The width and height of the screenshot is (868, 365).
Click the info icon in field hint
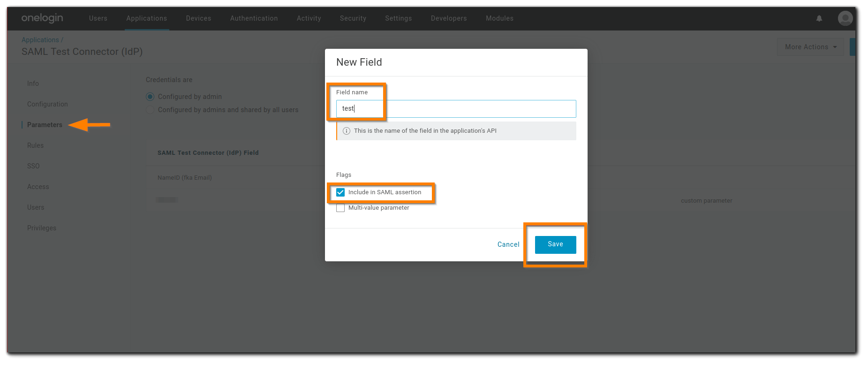[347, 131]
